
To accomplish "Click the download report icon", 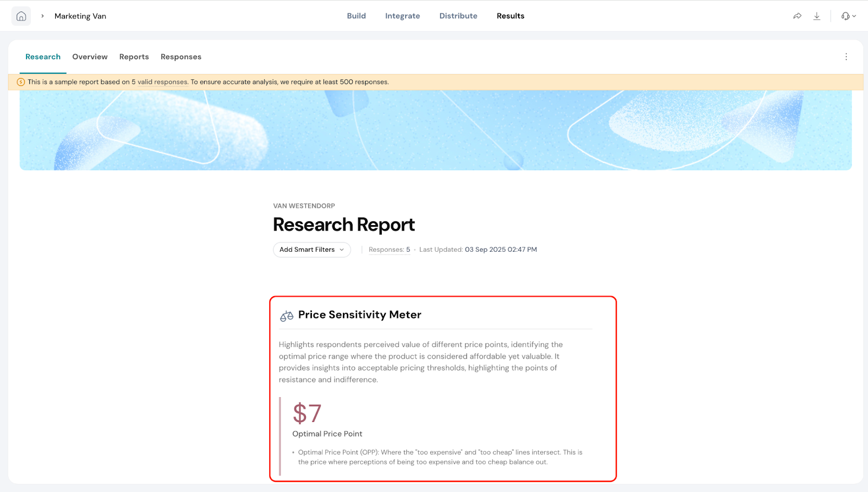I will [x=816, y=16].
